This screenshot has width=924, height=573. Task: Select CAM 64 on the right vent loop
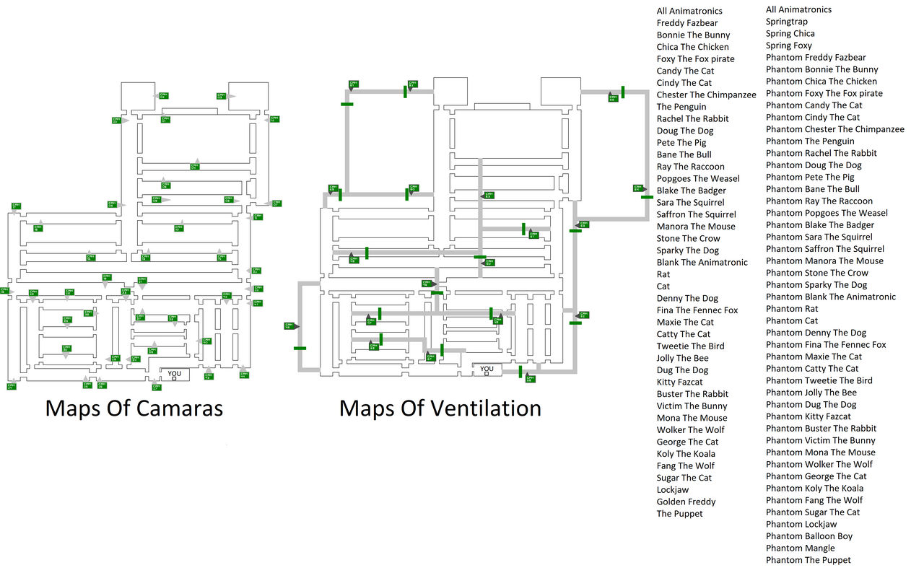point(638,188)
